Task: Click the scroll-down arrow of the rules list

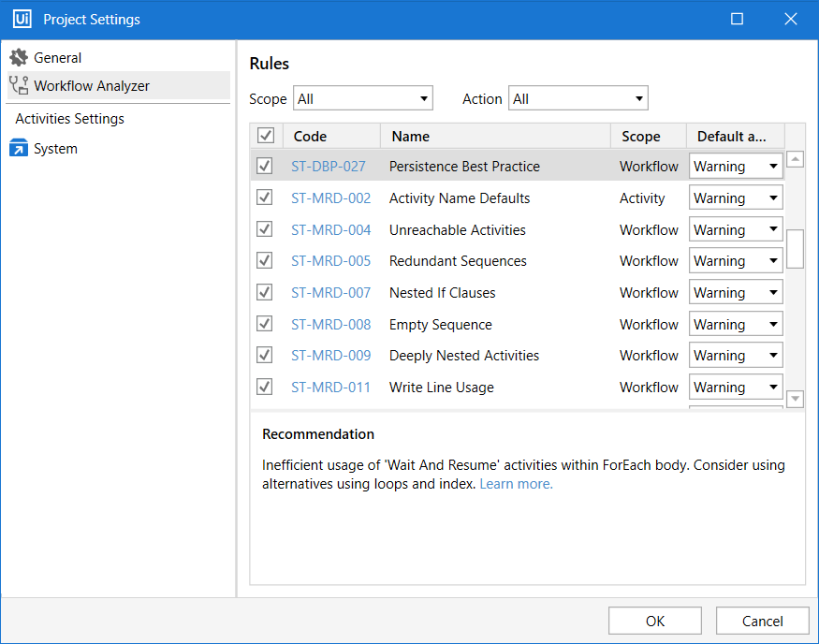Action: (x=795, y=398)
